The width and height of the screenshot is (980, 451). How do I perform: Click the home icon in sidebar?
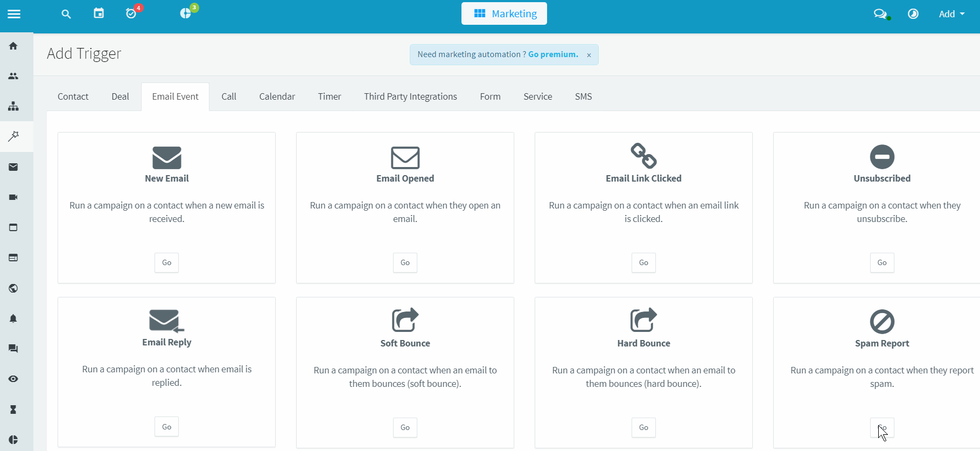[x=13, y=46]
